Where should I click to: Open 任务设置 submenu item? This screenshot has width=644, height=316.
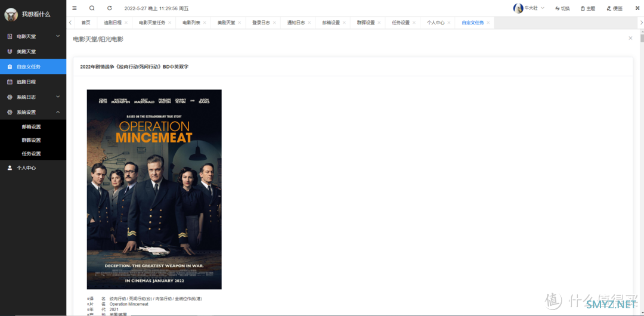coord(33,154)
